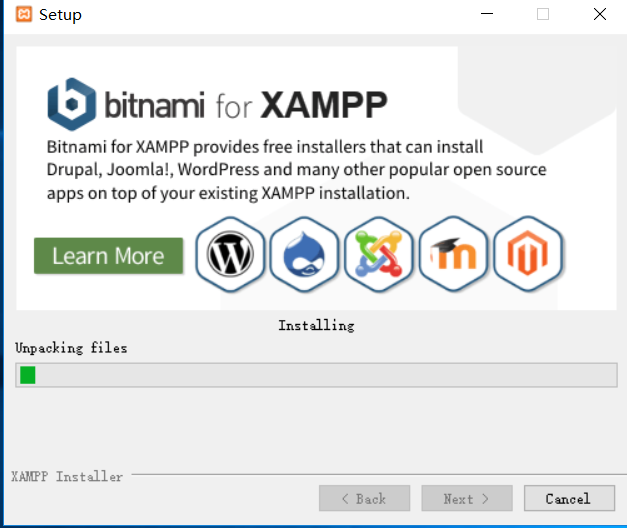Click the "Unpacking files" status text
Viewport: 627px width, 528px height.
point(71,348)
